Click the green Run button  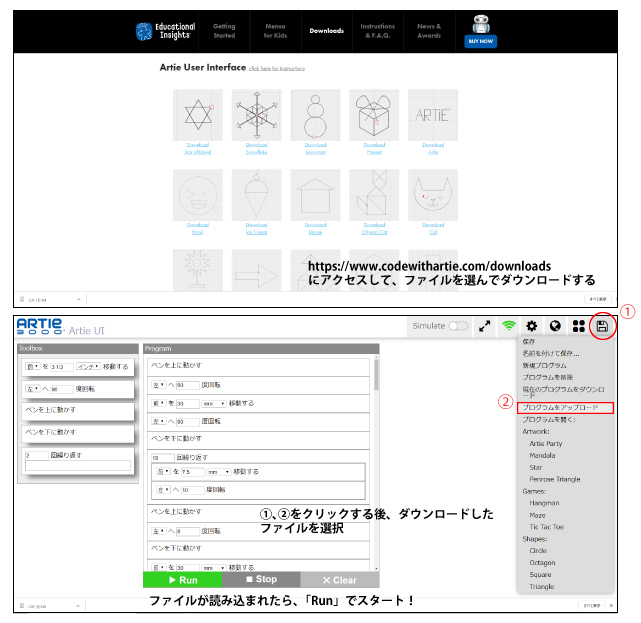[x=182, y=580]
